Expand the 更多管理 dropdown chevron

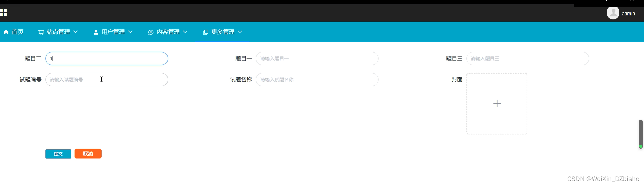click(240, 32)
